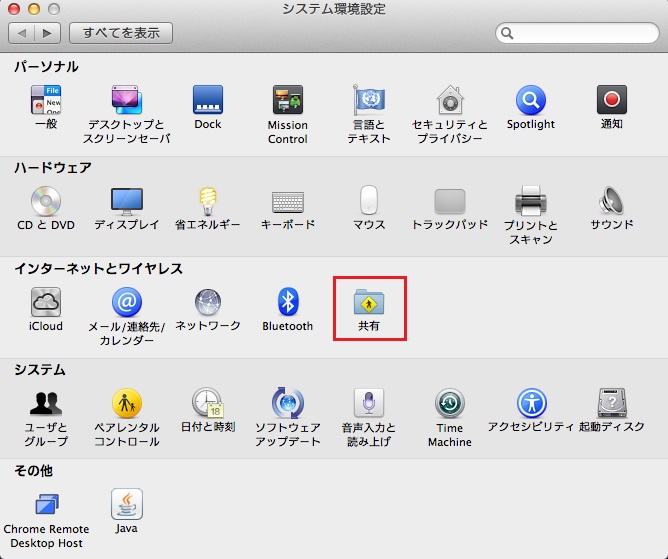
Task: Click the forward arrow navigation button
Action: tap(46, 33)
